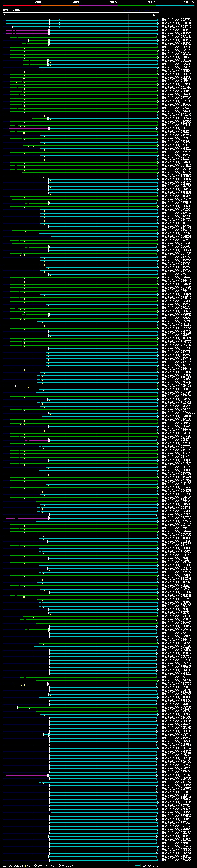Select the UniRef100_C1K5D0 label
This screenshot has height=868, width=197.
click(x=176, y=504)
